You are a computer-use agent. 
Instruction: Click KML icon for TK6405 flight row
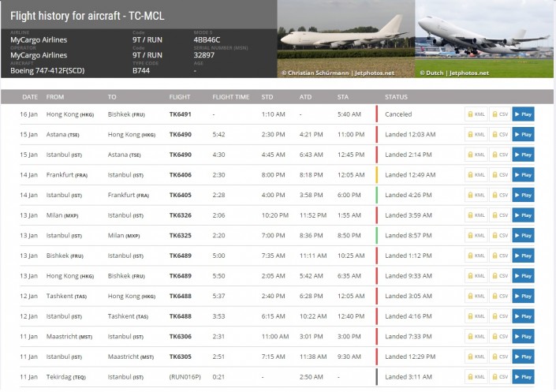click(476, 195)
